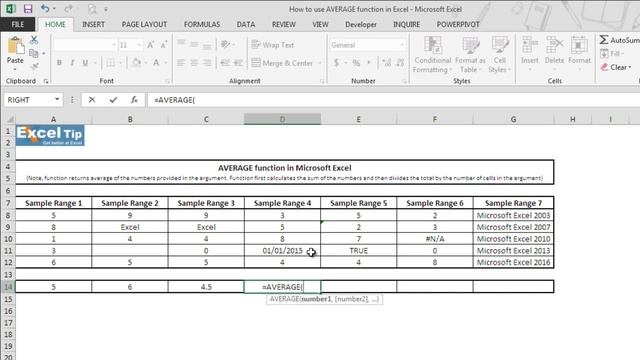
Task: Click Decrease Decimal icon
Action: click(x=400, y=63)
